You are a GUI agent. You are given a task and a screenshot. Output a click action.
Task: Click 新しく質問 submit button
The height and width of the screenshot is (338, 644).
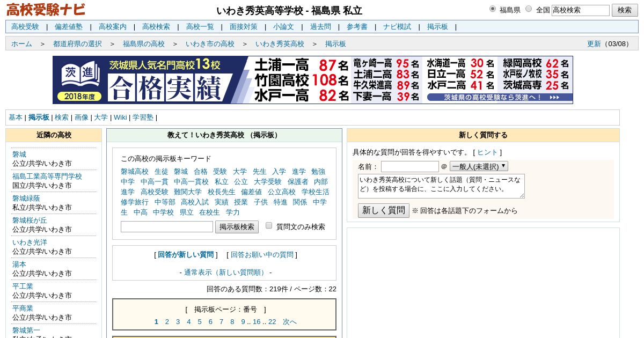click(x=384, y=210)
